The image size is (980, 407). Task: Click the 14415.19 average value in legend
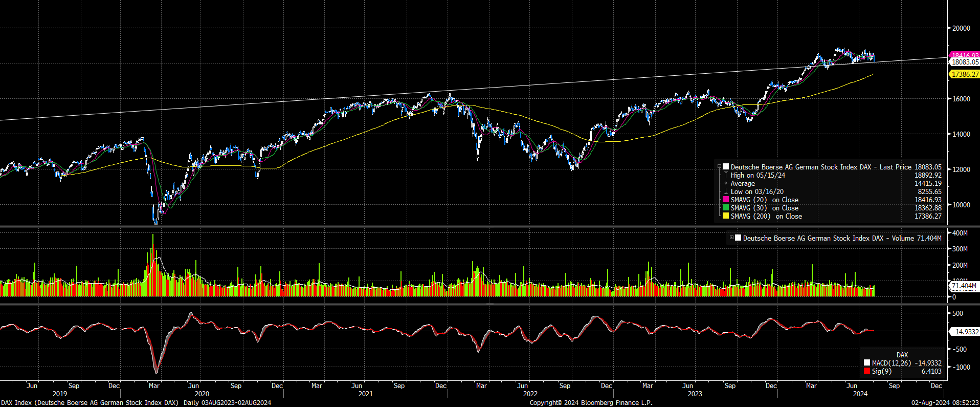click(928, 183)
